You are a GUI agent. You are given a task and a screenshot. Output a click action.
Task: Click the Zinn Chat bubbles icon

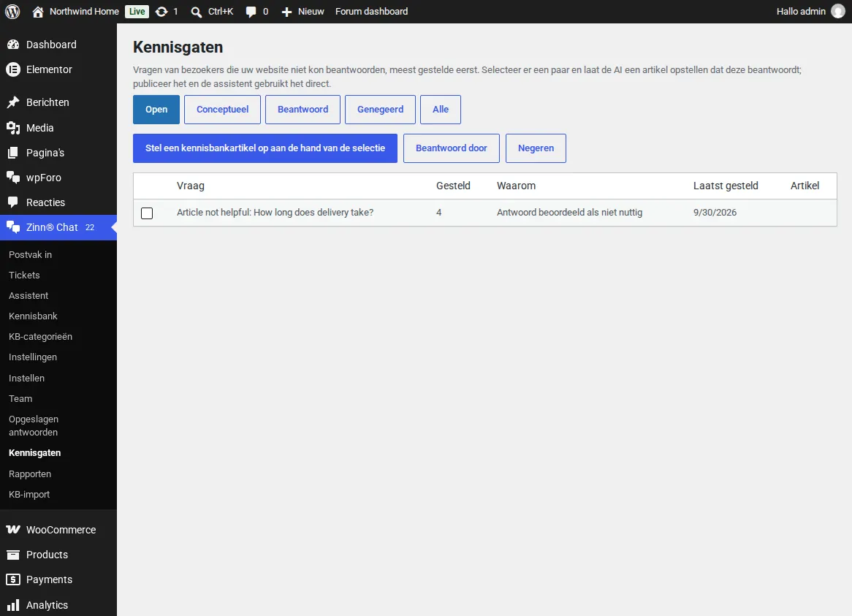pyautogui.click(x=13, y=227)
